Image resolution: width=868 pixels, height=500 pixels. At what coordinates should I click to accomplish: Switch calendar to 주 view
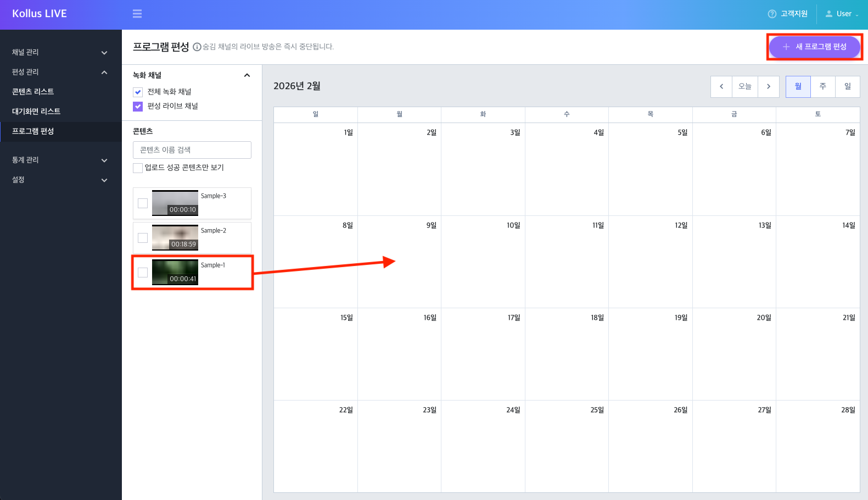click(x=822, y=86)
